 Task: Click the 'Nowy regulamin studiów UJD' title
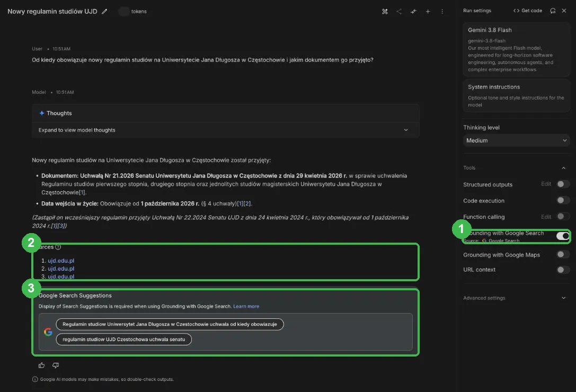point(52,11)
